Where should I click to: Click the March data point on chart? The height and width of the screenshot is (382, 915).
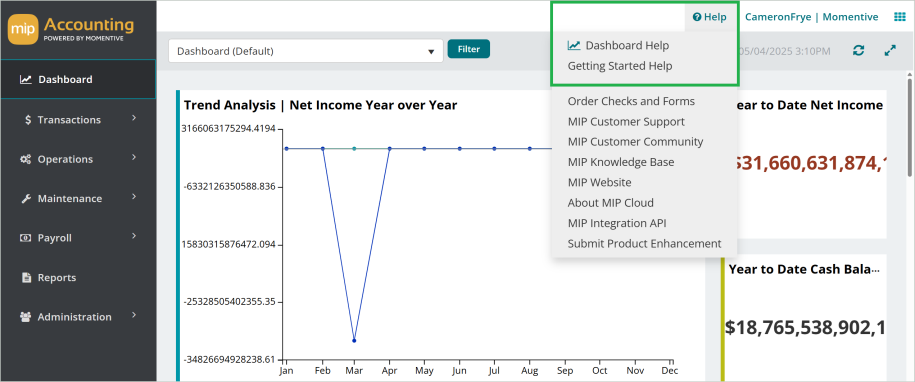coord(354,341)
